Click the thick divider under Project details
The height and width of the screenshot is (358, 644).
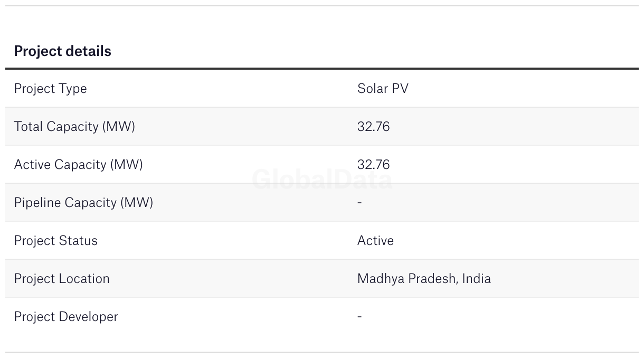pyautogui.click(x=322, y=69)
